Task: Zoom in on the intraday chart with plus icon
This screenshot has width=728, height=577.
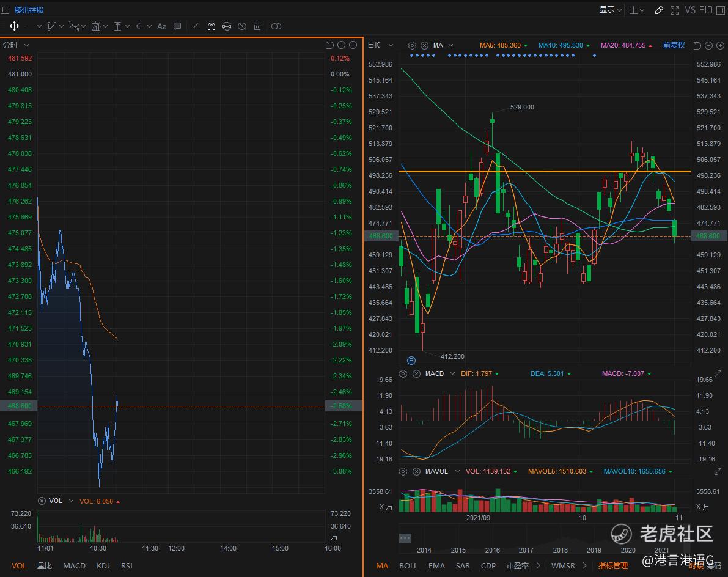Action: [x=353, y=45]
